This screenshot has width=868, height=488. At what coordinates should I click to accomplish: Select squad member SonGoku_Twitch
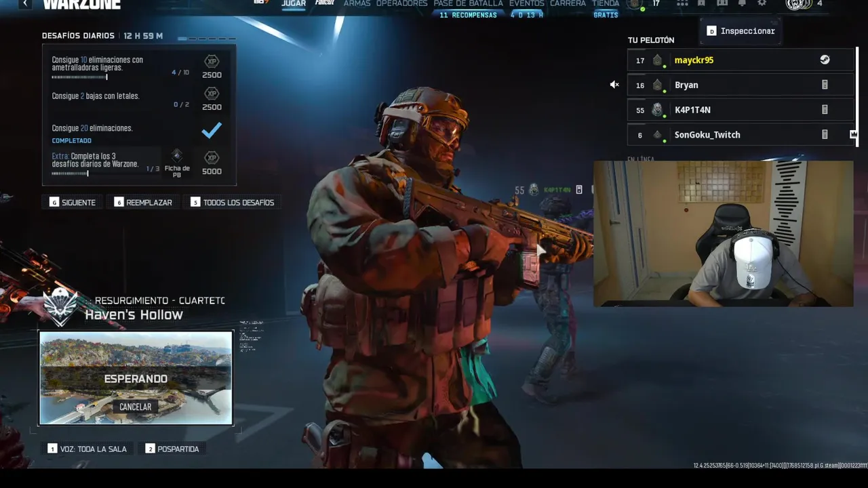[741, 135]
